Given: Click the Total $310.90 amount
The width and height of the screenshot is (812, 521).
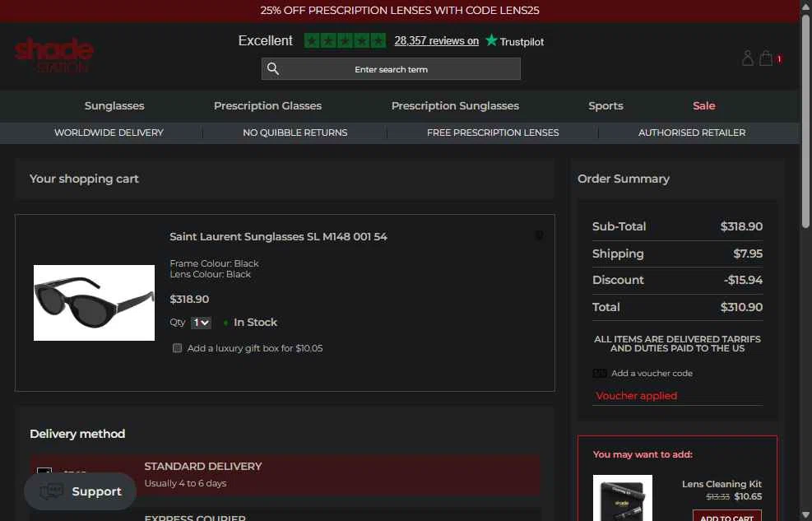Looking at the screenshot, I should 741,307.
